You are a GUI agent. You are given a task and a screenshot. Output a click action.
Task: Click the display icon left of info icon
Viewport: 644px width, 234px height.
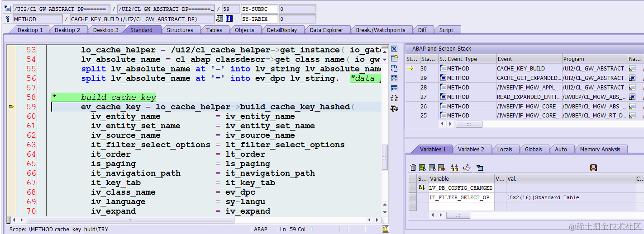click(x=219, y=19)
